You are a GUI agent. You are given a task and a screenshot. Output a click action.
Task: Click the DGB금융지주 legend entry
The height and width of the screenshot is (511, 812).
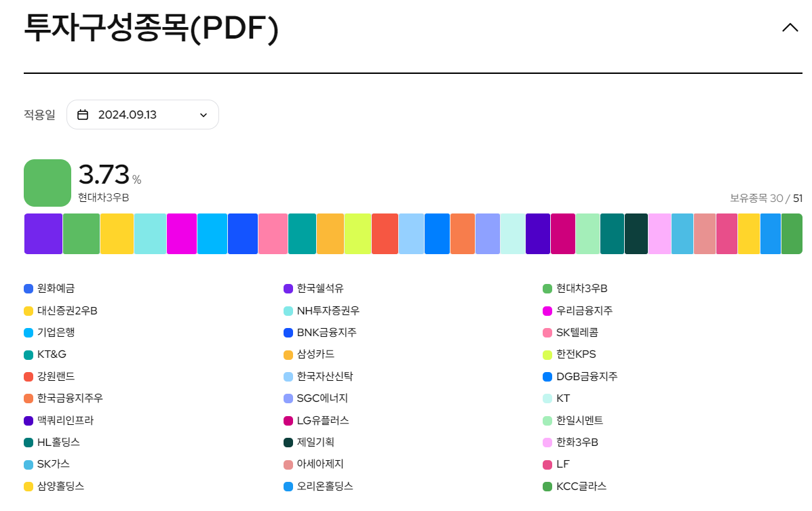pos(581,377)
